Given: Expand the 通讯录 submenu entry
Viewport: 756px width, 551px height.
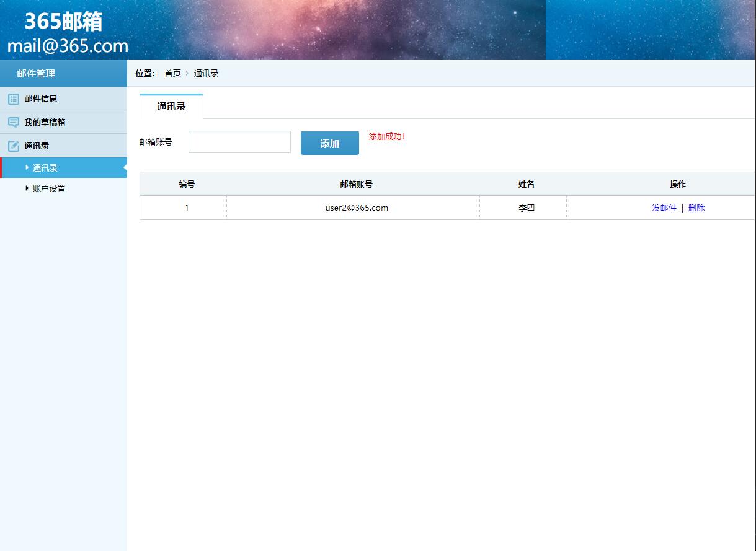Looking at the screenshot, I should 43,167.
